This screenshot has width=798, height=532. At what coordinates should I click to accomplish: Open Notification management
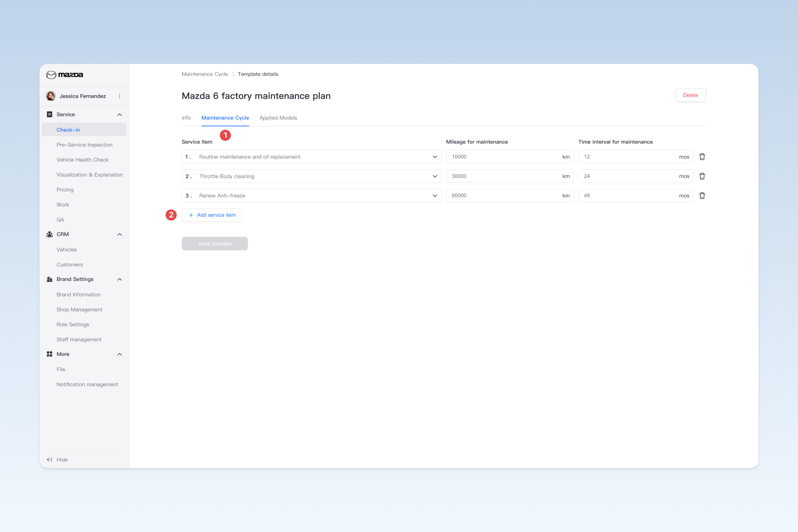[87, 384]
